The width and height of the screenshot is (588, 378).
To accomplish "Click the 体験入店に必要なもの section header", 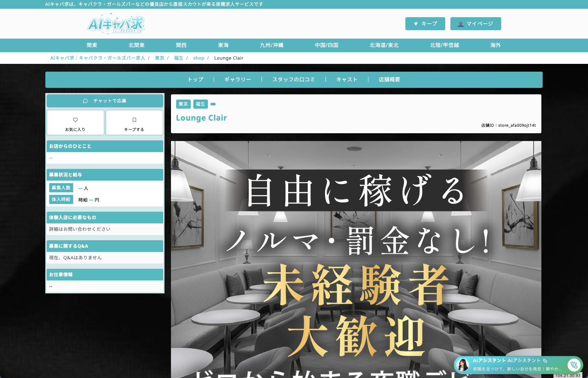I will (x=105, y=218).
